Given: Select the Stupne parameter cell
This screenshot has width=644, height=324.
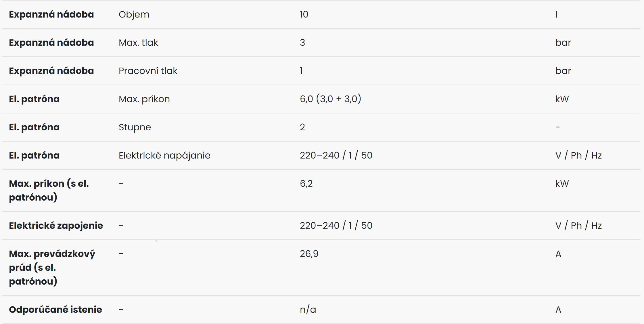Looking at the screenshot, I should pyautogui.click(x=135, y=127).
